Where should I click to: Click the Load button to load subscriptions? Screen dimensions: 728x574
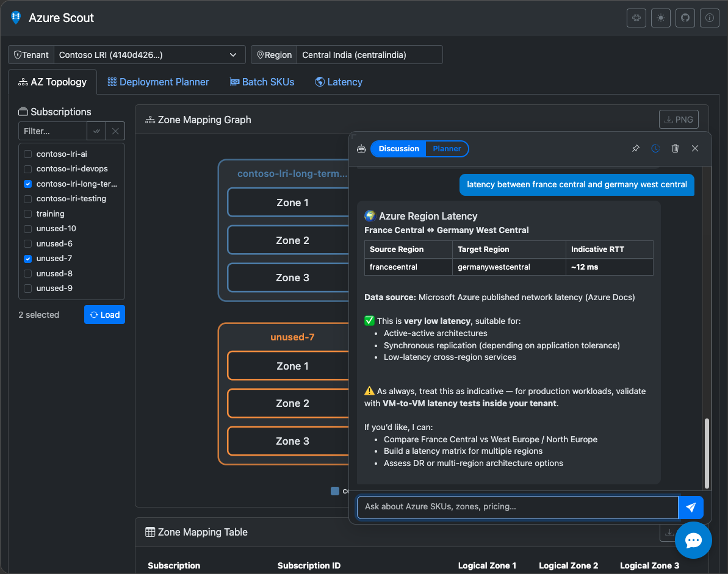(x=104, y=314)
